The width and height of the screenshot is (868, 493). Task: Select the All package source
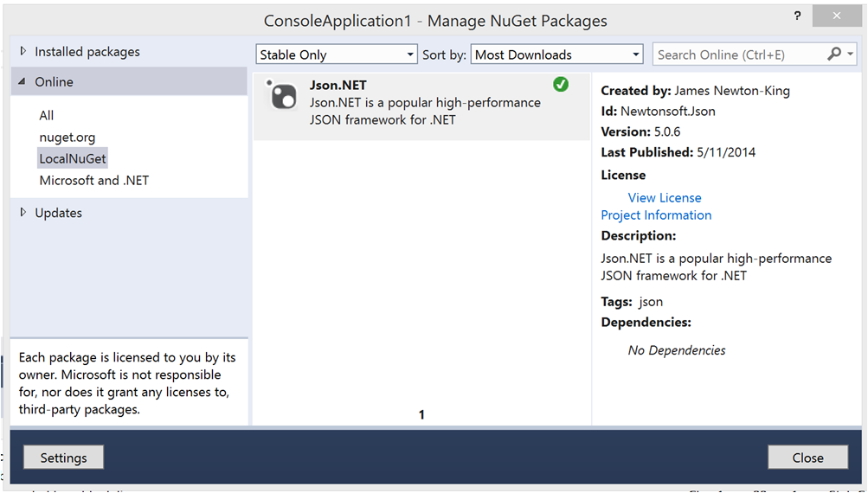47,115
